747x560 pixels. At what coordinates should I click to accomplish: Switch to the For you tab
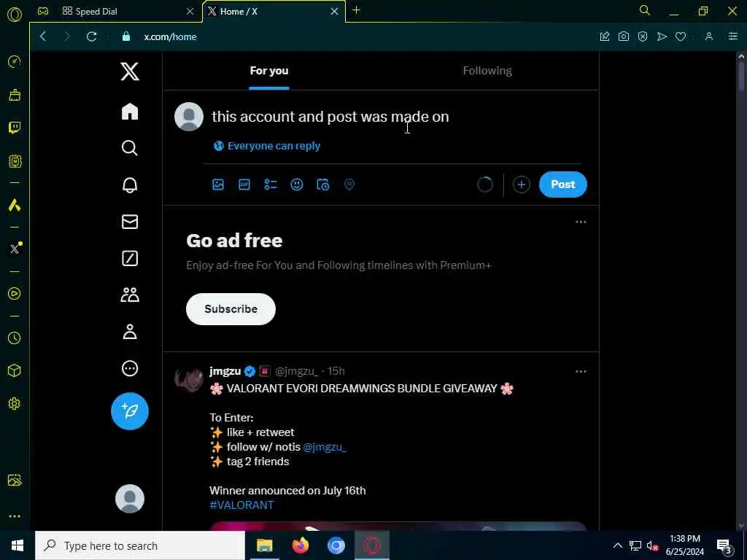[x=269, y=71]
